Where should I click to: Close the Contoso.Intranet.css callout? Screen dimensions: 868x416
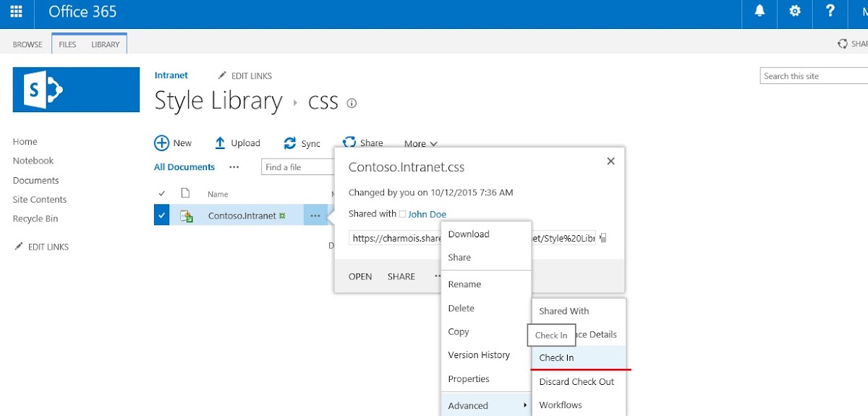click(610, 161)
